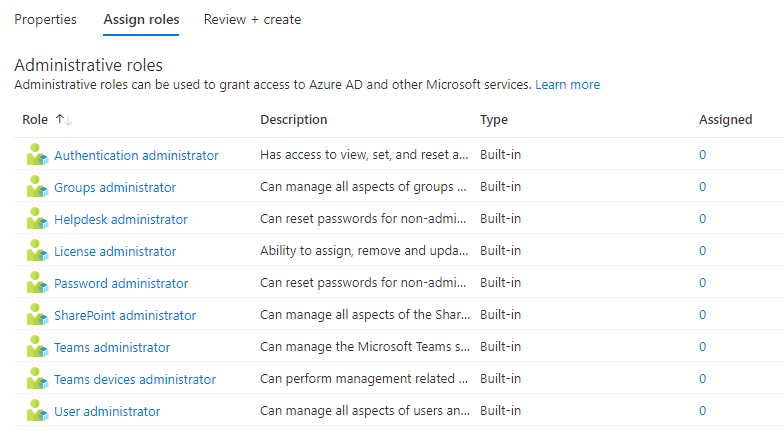
Task: Click the SharePoint administrator role name
Action: point(125,315)
